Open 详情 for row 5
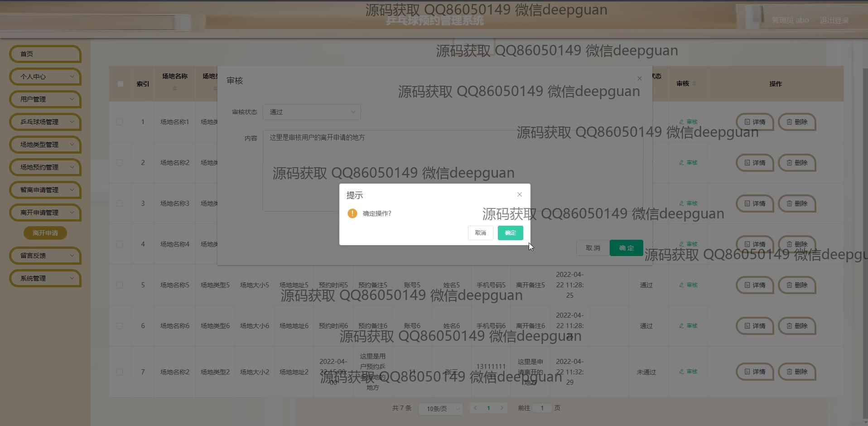 coord(755,285)
